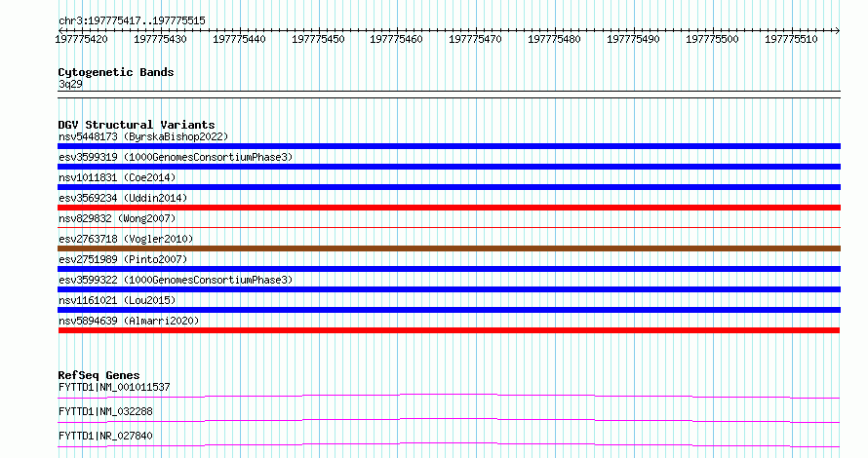Select the magenta line under FYTTD1|NM_032288

(449, 420)
